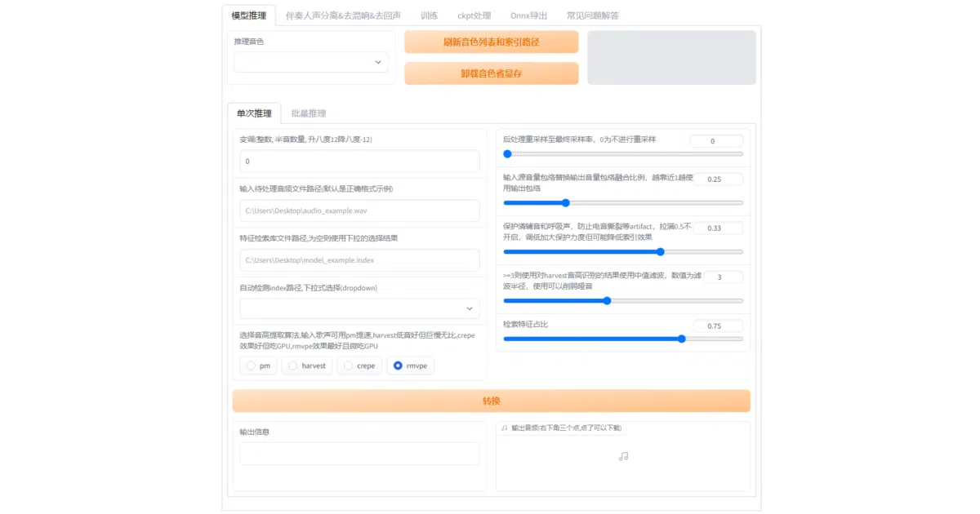Click the 变调 number input field
The width and height of the screenshot is (980, 514).
pyautogui.click(x=359, y=162)
